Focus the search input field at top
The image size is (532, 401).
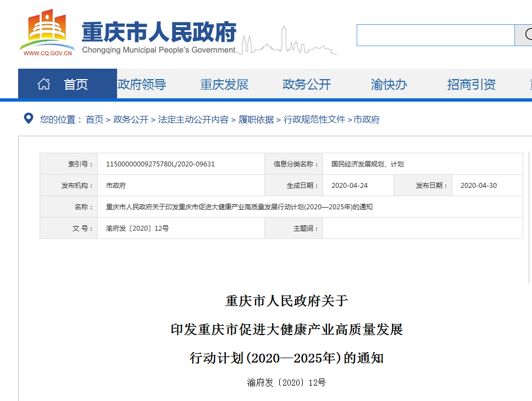click(x=435, y=35)
